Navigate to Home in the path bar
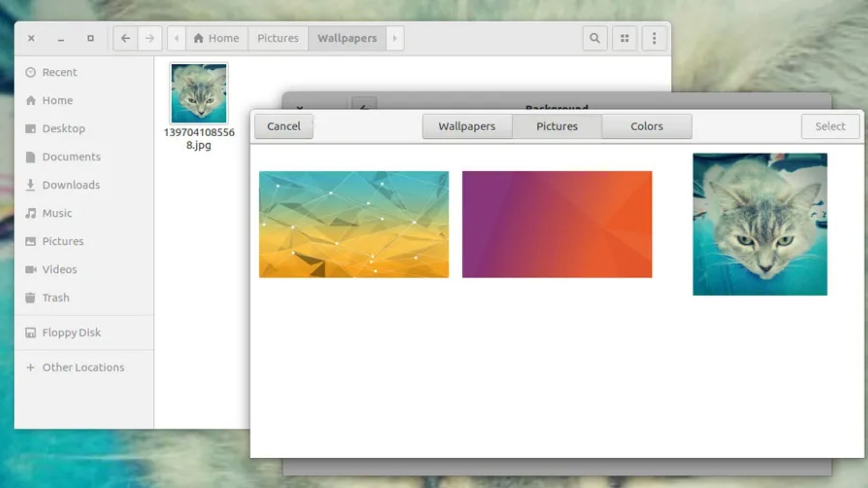Screen dimensions: 868x488 tap(217, 38)
